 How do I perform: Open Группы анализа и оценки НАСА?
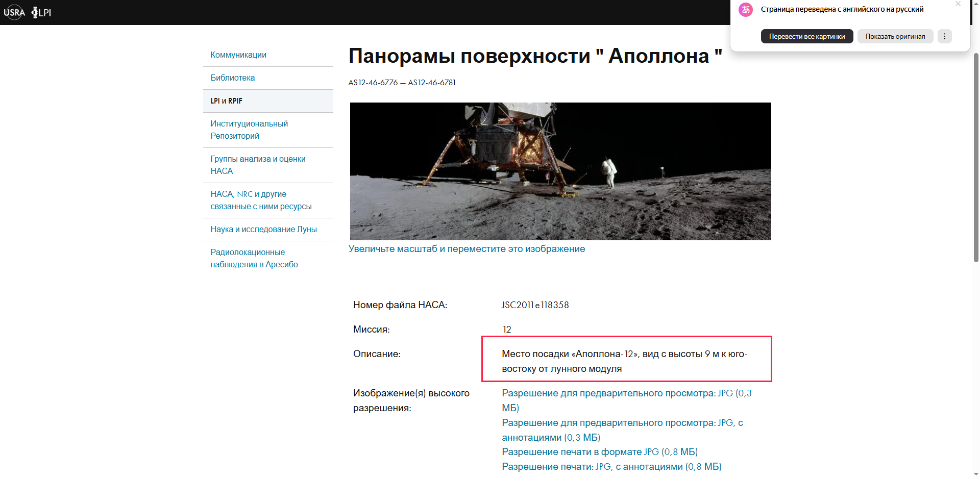[x=258, y=165]
